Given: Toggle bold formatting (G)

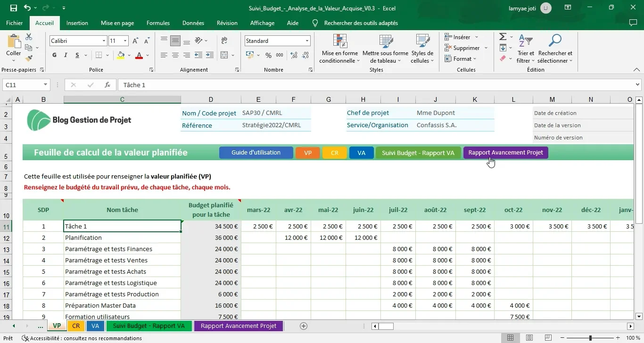Looking at the screenshot, I should pos(54,55).
